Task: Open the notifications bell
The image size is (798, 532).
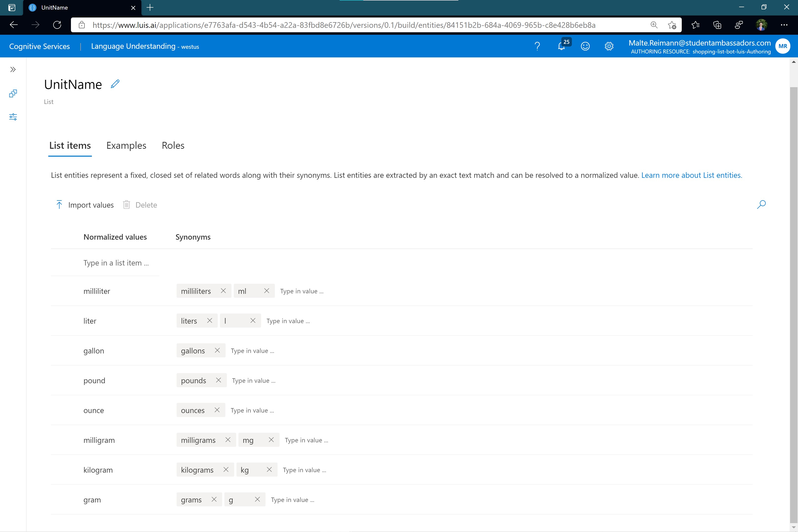Action: tap(562, 46)
